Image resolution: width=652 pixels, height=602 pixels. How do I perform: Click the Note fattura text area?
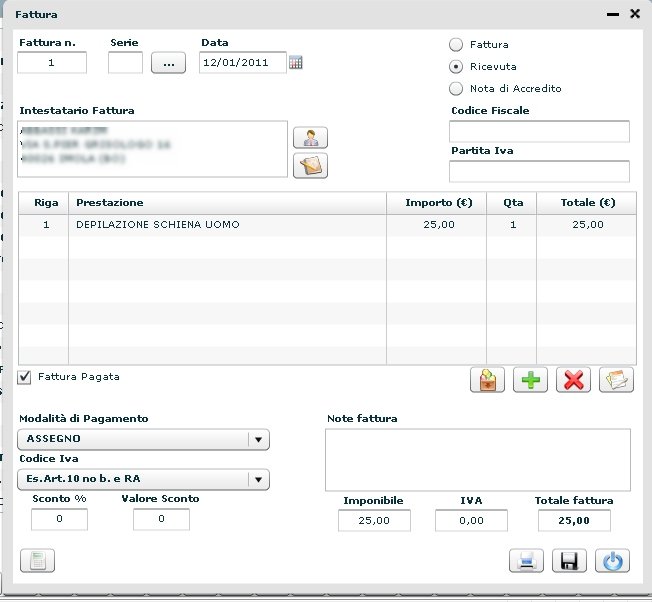(x=478, y=460)
